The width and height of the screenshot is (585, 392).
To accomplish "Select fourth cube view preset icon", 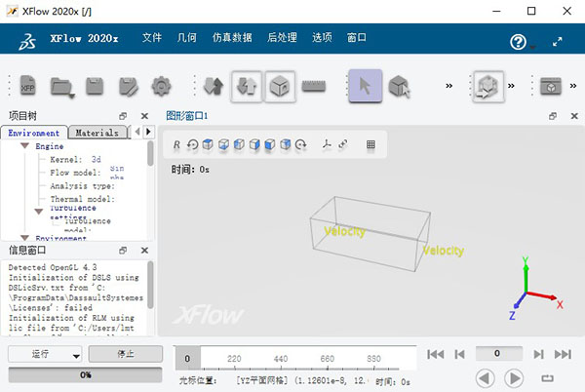I will (x=254, y=144).
